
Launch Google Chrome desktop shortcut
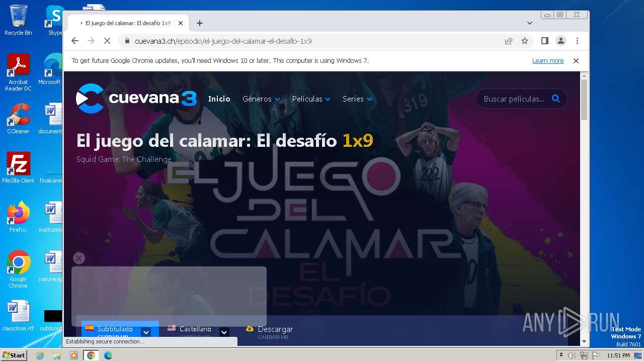(x=18, y=269)
